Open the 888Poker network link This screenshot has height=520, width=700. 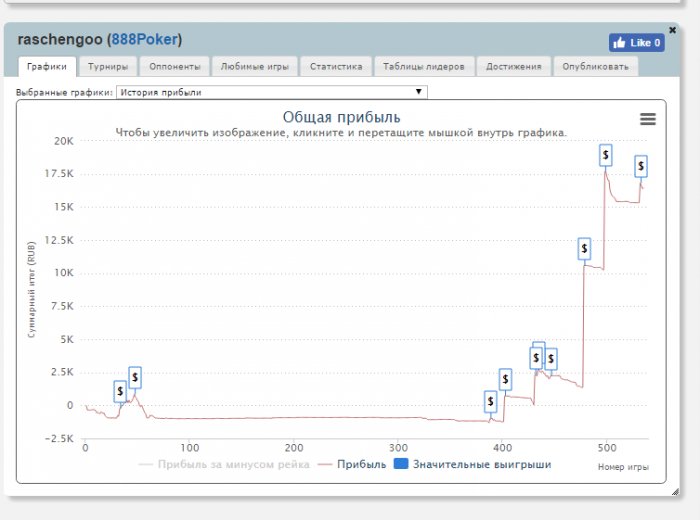145,39
